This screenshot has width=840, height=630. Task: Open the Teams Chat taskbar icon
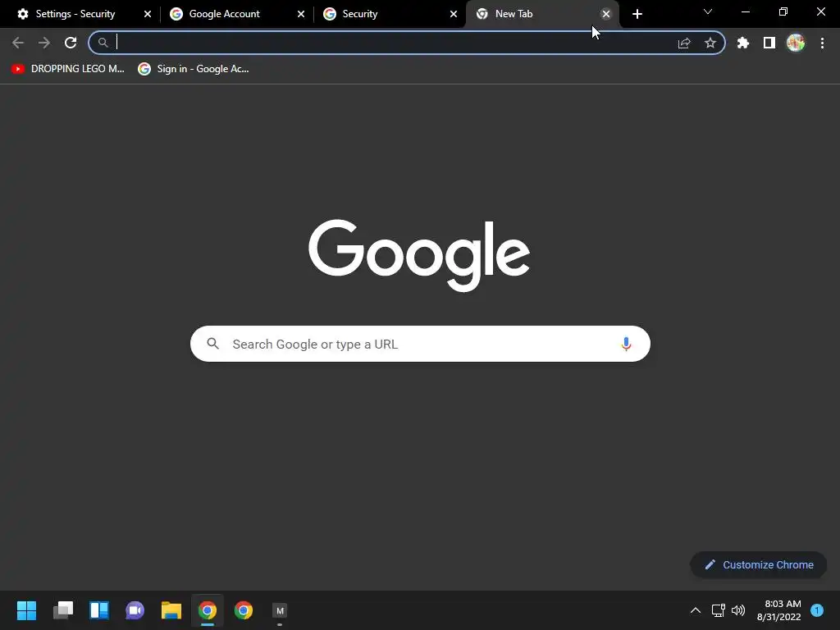[x=135, y=610]
